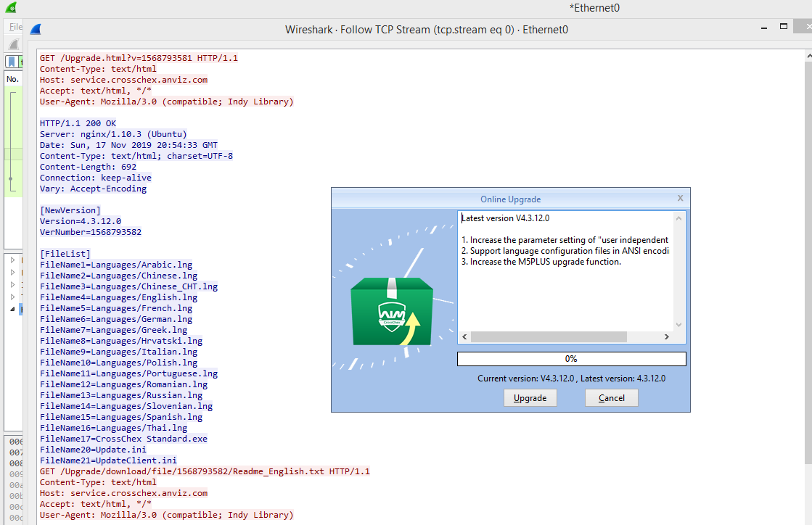Click the first 'Host: service.crosschex.anviz.com' line
The width and height of the screenshot is (812, 525).
click(x=124, y=80)
